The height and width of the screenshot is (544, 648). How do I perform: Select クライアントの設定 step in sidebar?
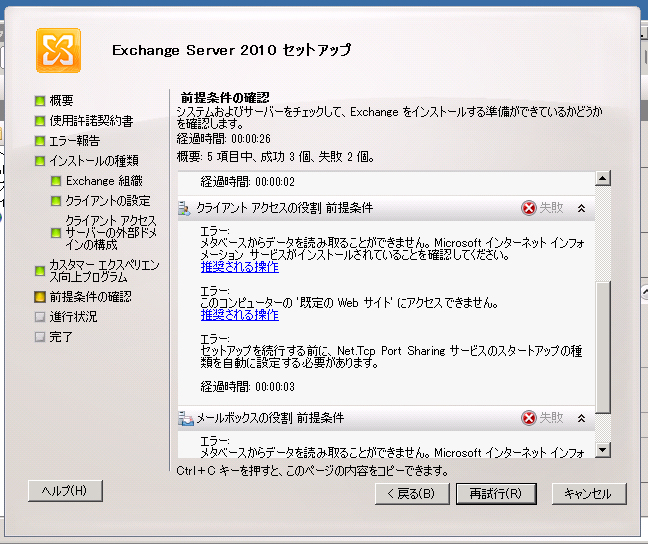(108, 201)
